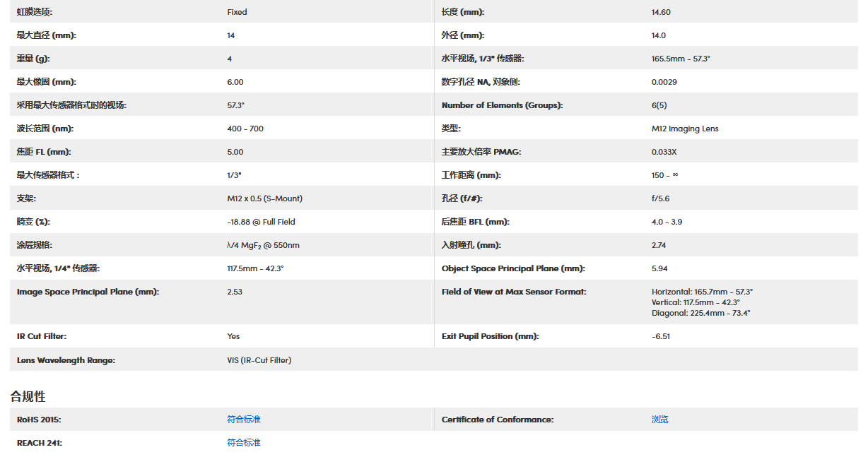
Task: Click the "Image Space Principal Plane (mm)" label
Action: [x=88, y=292]
